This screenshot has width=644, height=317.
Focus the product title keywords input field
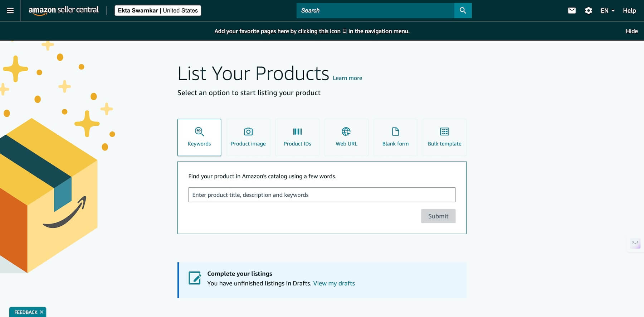pyautogui.click(x=322, y=195)
